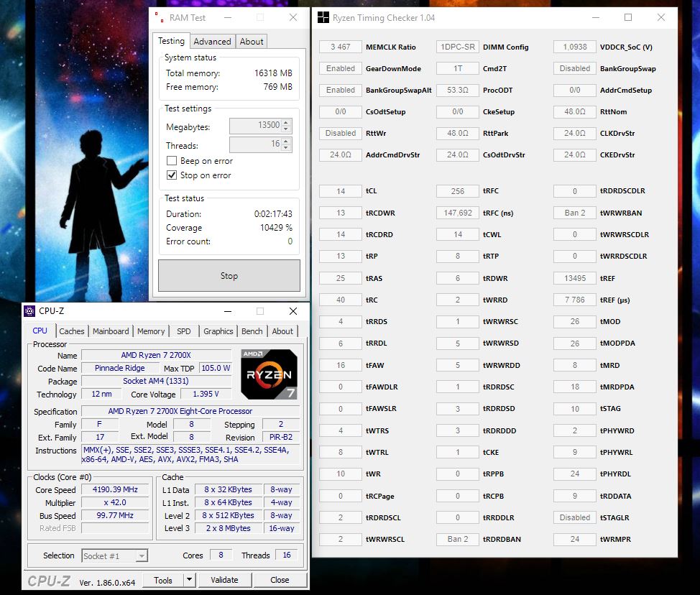
Task: Increase Threads value with up arrow
Action: [x=287, y=141]
